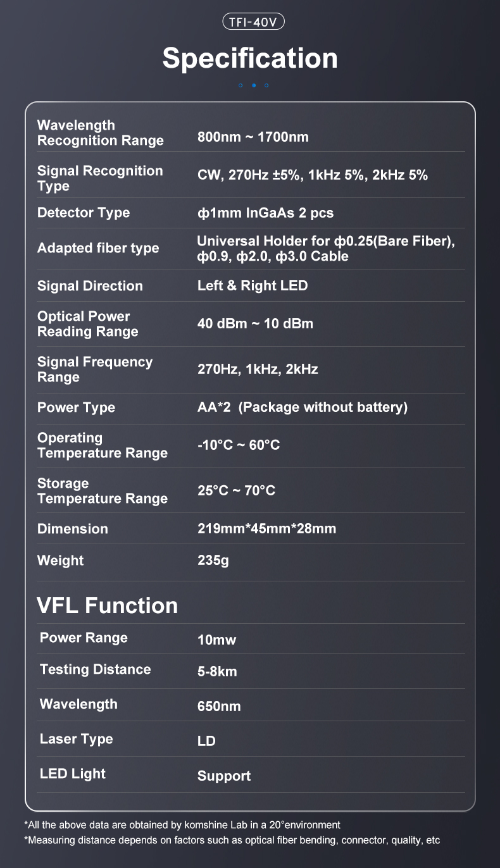500x868 pixels.
Task: Click the VFL Function section heading
Action: click(x=108, y=605)
